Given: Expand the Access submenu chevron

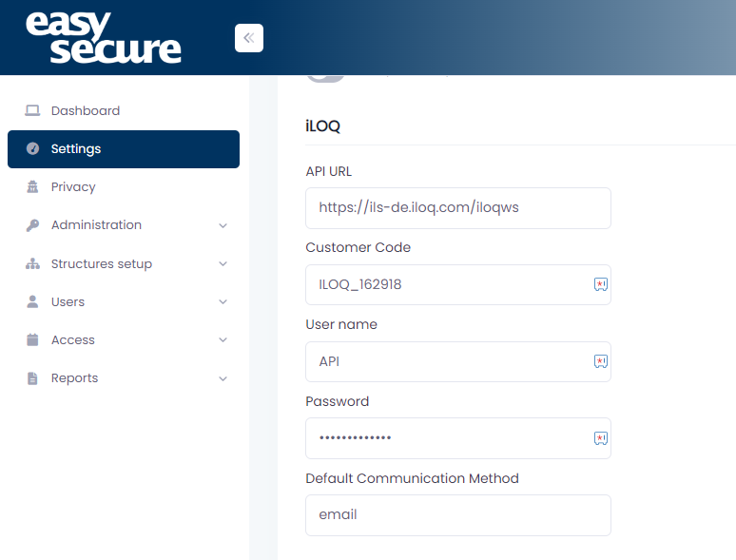Looking at the screenshot, I should tap(223, 339).
